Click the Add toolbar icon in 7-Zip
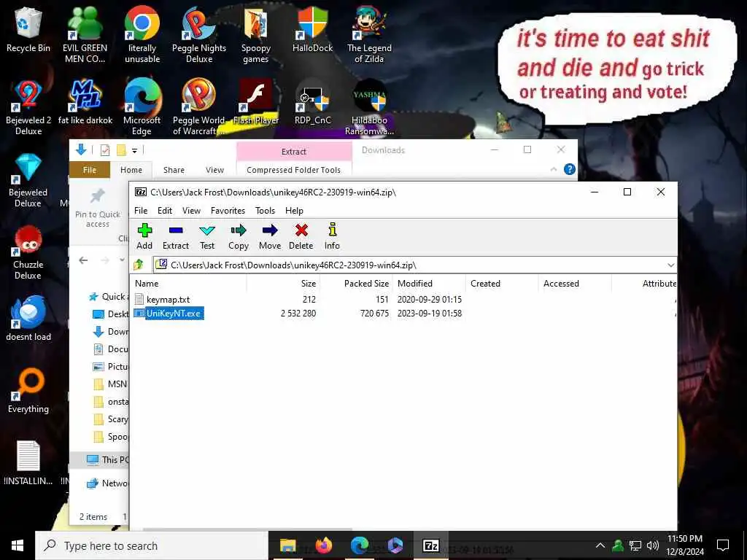The width and height of the screenshot is (747, 560). (x=144, y=236)
